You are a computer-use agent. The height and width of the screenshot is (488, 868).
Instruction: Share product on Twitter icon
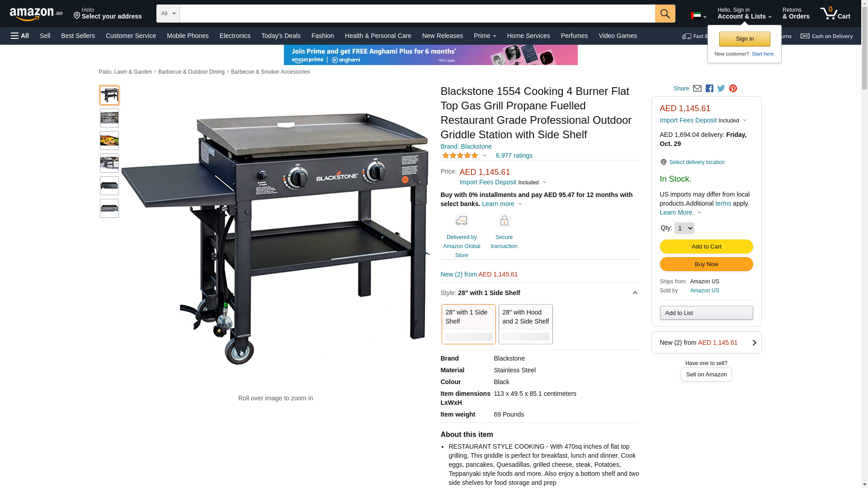point(721,89)
